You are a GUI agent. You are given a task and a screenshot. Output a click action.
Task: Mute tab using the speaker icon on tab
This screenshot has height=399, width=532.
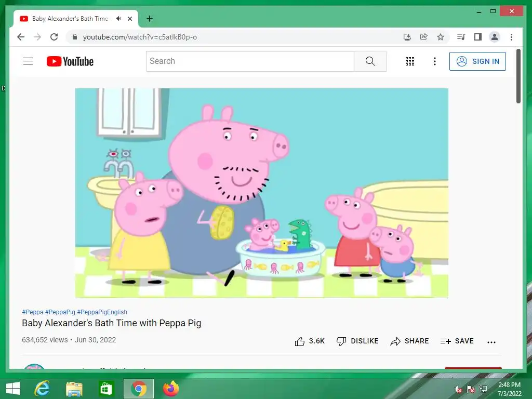click(118, 19)
